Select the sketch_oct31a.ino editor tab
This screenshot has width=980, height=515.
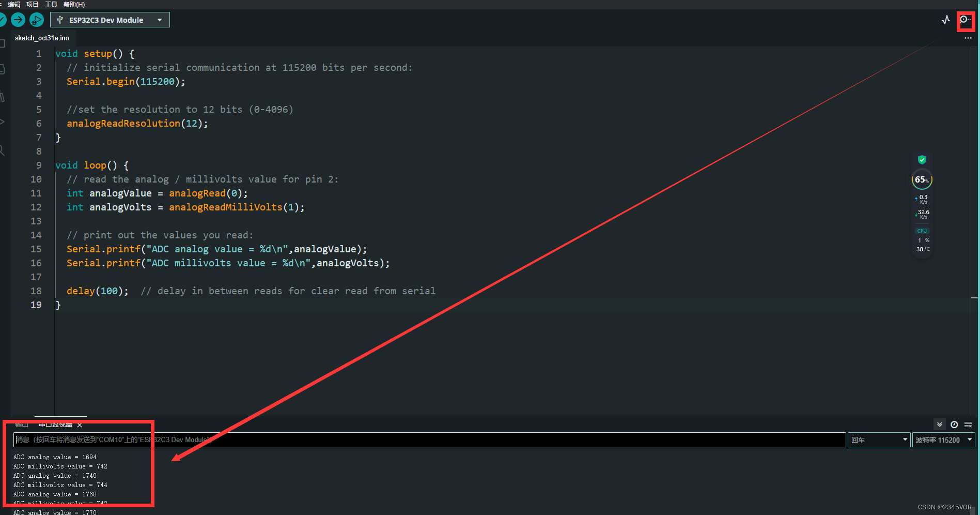[x=42, y=38]
